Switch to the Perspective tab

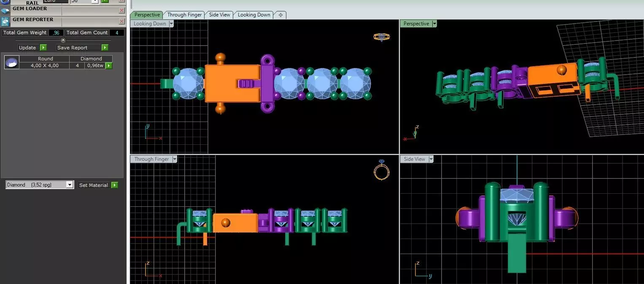click(147, 15)
